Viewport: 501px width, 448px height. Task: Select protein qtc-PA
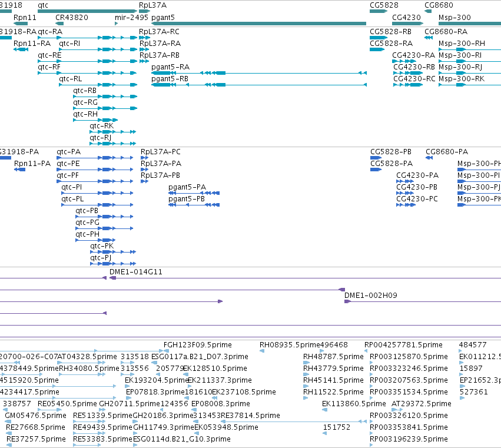[95, 158]
